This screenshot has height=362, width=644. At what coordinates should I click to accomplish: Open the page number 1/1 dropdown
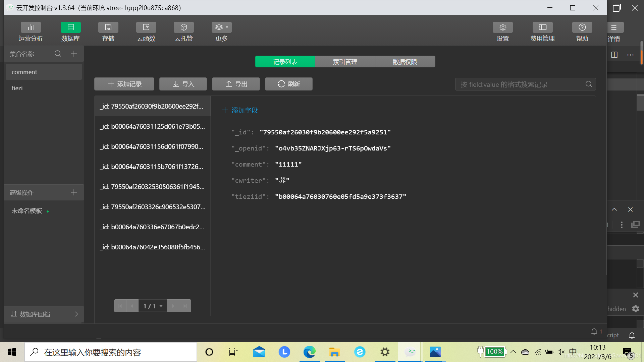[153, 306]
